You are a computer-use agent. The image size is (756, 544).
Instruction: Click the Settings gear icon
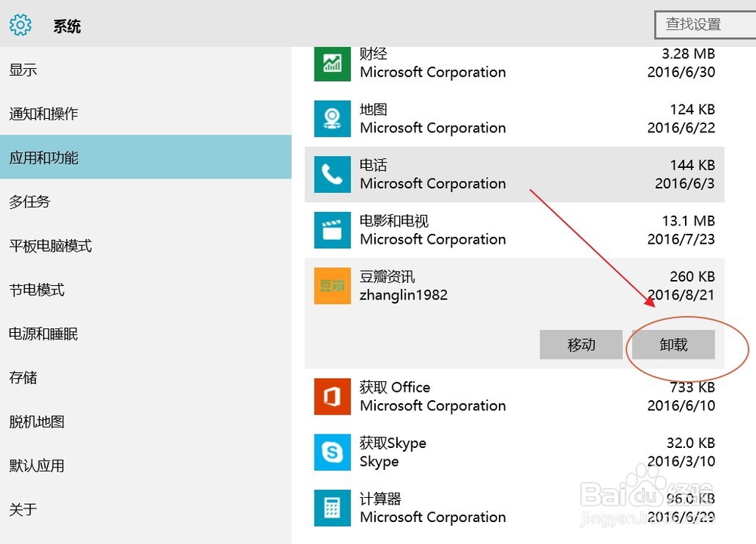(x=20, y=26)
